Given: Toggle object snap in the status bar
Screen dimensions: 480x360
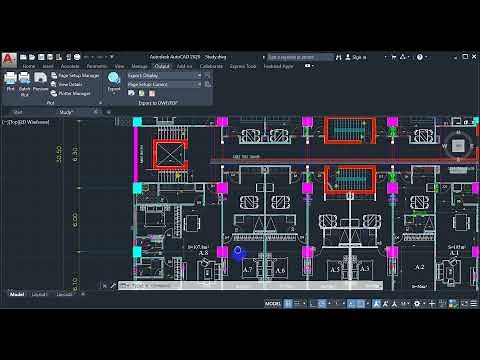Looking at the screenshot, I should 361,304.
